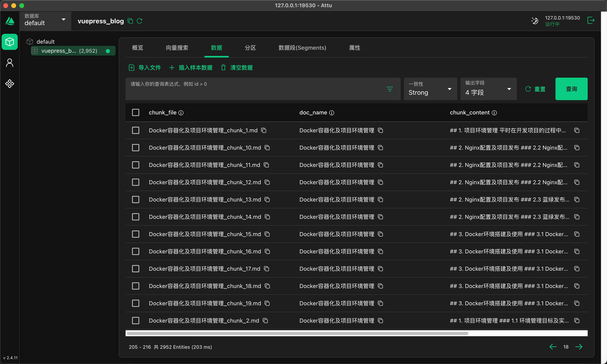
Task: Copy the chunk_10.md file name value
Action: [x=267, y=148]
